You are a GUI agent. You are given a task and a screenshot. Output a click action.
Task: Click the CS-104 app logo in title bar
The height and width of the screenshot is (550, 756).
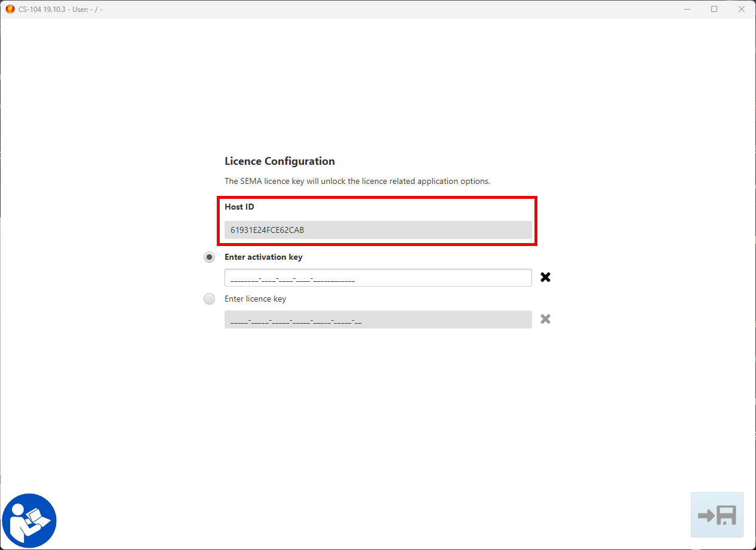(10, 10)
